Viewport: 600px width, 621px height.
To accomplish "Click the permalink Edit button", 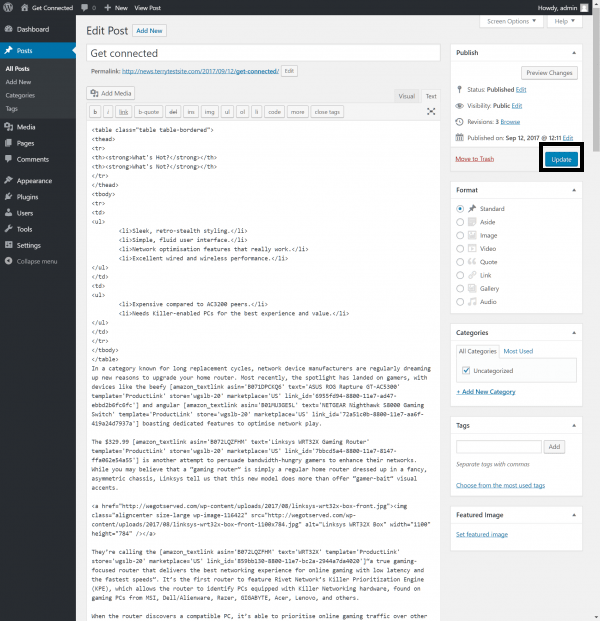I will click(289, 71).
